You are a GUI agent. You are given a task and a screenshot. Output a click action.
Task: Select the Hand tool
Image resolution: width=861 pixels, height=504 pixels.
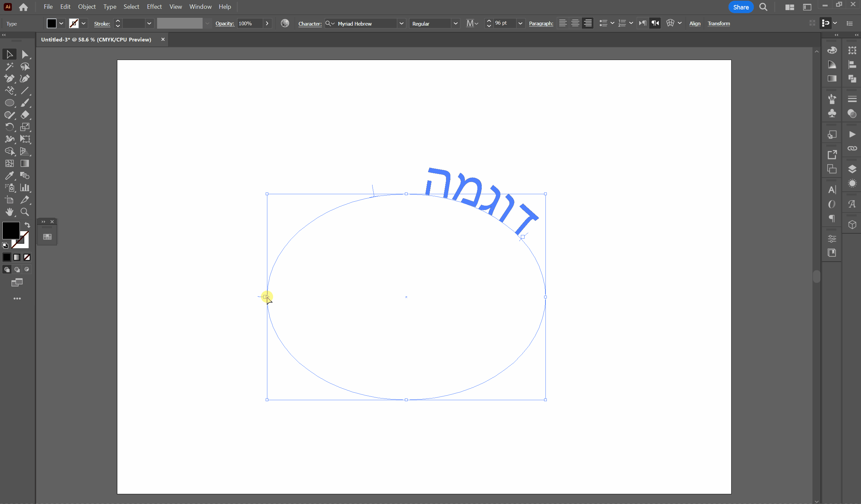click(x=10, y=212)
